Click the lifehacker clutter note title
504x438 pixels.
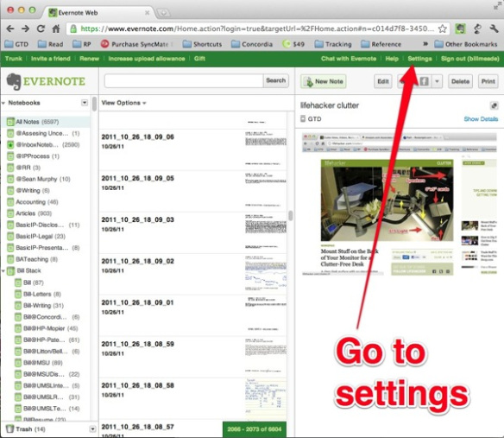(330, 105)
